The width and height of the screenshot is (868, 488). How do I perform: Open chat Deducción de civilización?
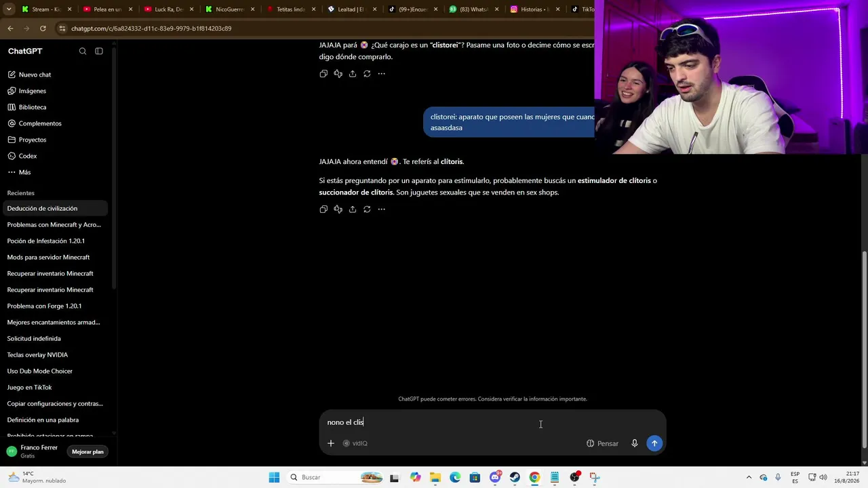click(x=55, y=208)
